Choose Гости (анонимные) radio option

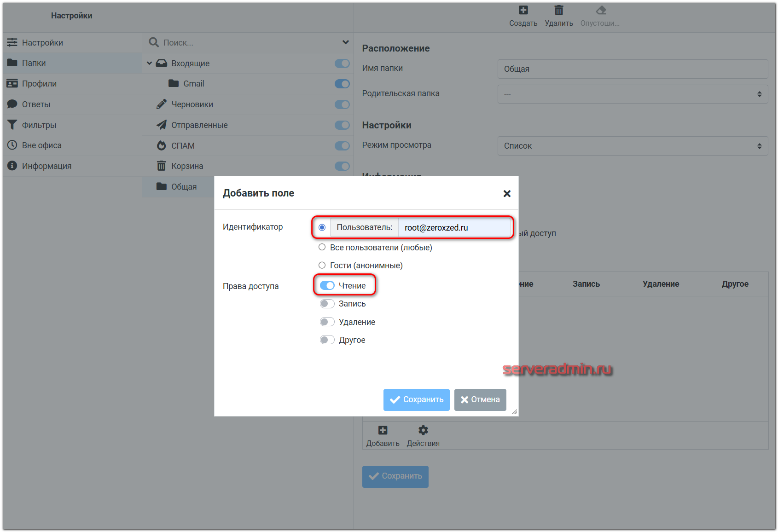pos(322,266)
